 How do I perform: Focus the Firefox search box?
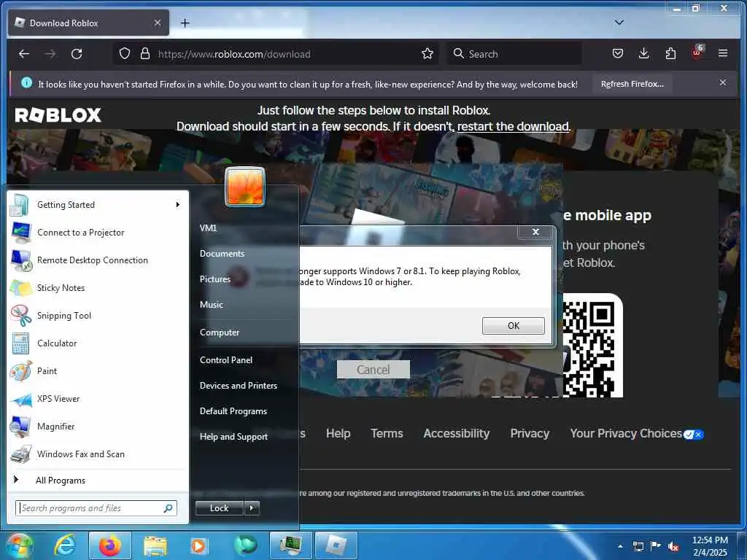click(514, 54)
